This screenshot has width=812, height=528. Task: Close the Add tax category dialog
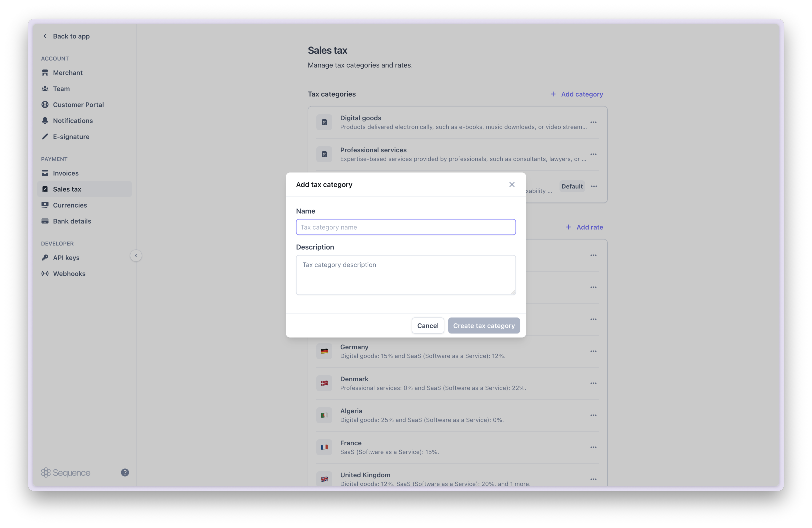[x=512, y=184]
